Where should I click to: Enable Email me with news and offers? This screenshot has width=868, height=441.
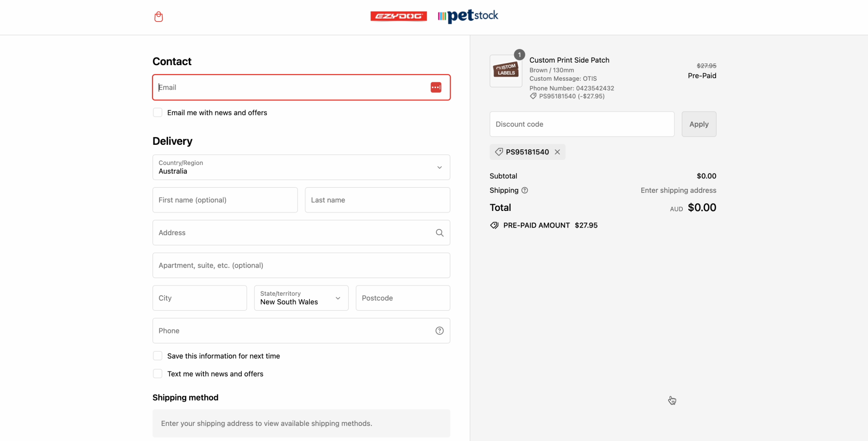tap(158, 113)
